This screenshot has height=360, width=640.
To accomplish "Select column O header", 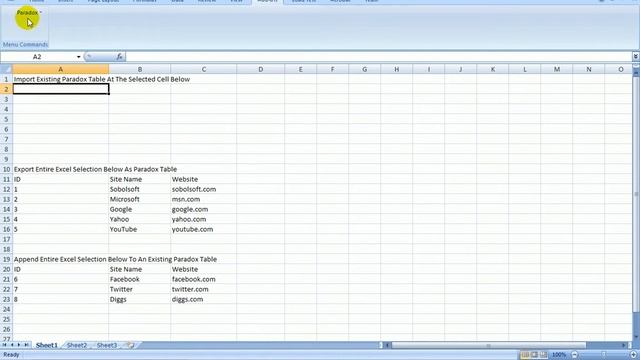I will click(x=620, y=69).
